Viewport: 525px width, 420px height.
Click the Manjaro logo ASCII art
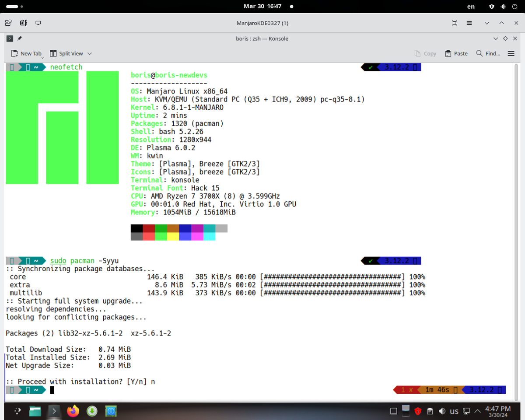62,127
